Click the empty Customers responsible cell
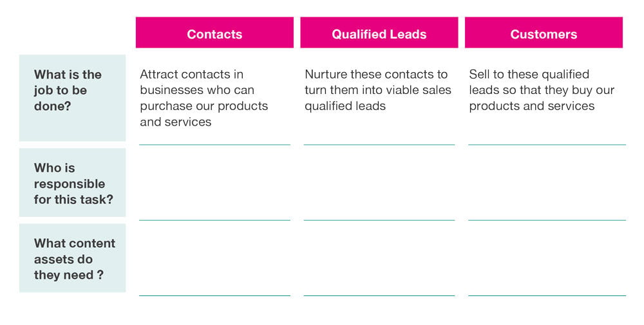 [x=547, y=183]
